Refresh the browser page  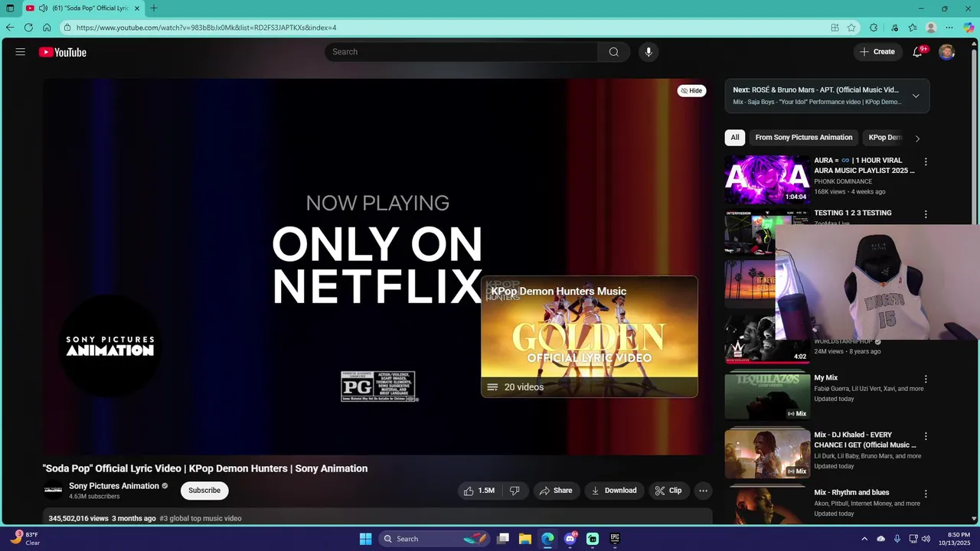pyautogui.click(x=28, y=28)
